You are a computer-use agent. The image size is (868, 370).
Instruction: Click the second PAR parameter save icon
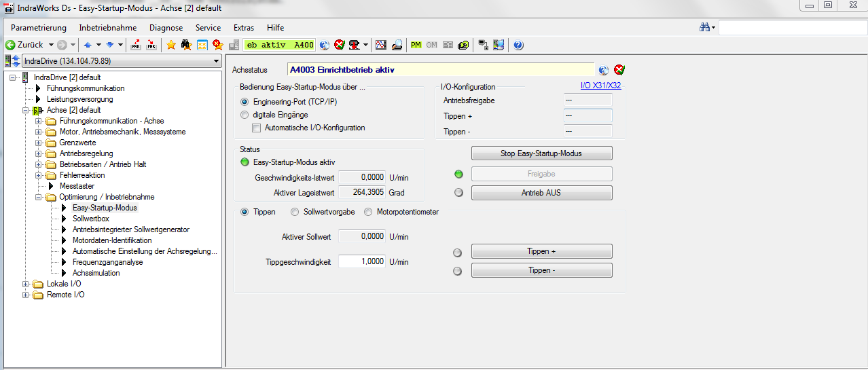click(151, 45)
